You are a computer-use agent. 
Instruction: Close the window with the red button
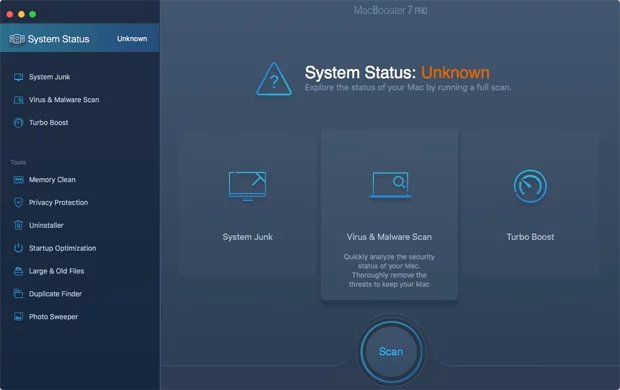(x=10, y=14)
